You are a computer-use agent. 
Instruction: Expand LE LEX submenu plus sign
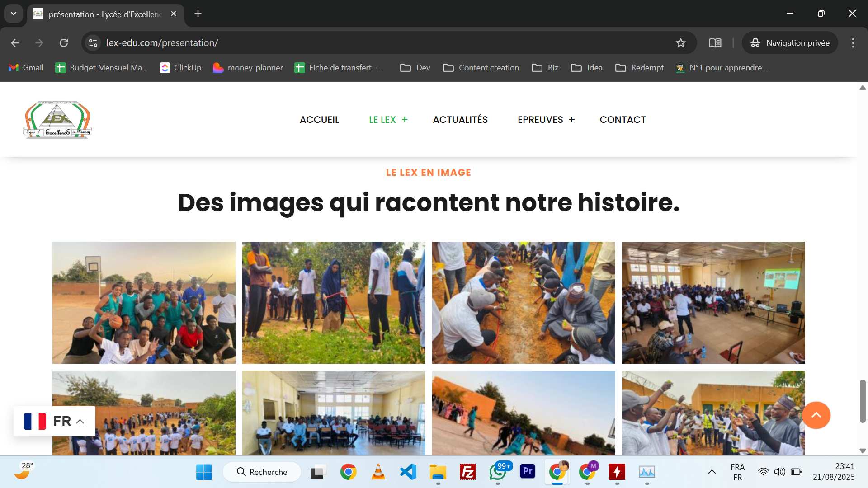pyautogui.click(x=405, y=120)
